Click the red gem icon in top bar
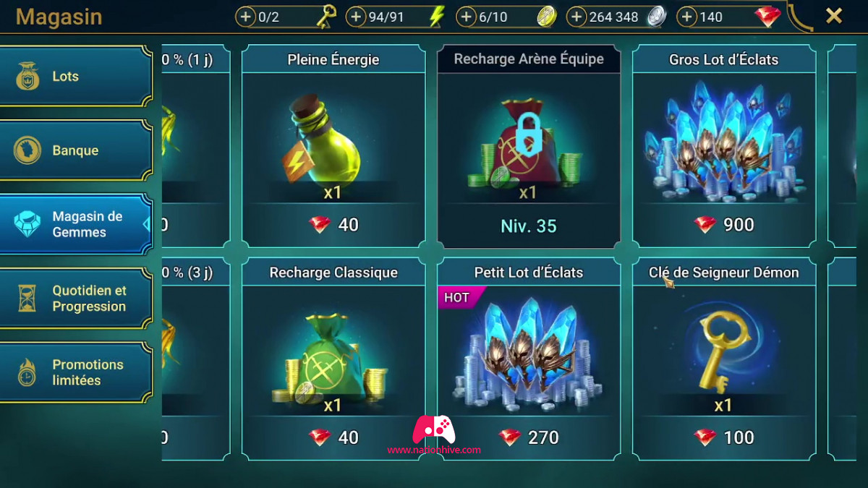 [x=767, y=17]
